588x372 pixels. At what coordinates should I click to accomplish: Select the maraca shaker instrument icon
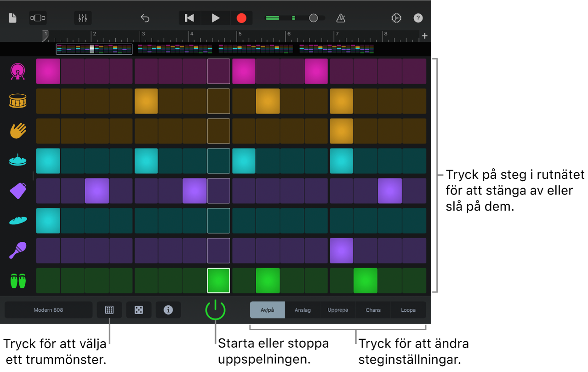(17, 251)
